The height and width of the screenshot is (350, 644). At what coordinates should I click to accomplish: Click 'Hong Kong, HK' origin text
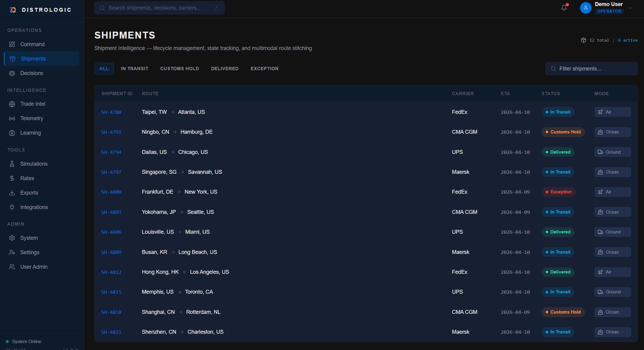coord(160,272)
